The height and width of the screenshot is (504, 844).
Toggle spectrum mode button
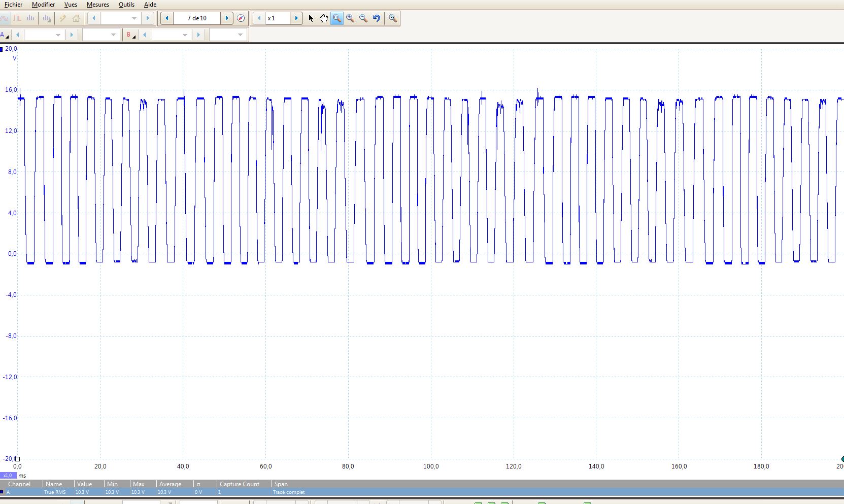30,18
